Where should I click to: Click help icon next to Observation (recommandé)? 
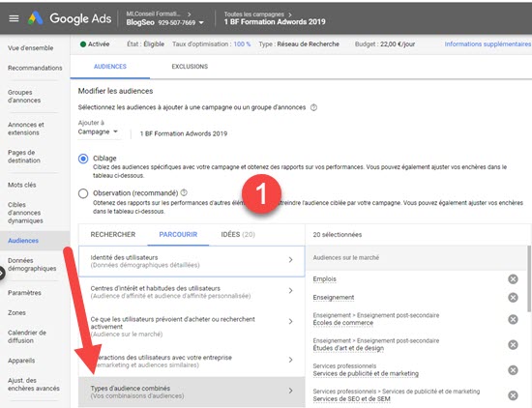click(x=184, y=192)
